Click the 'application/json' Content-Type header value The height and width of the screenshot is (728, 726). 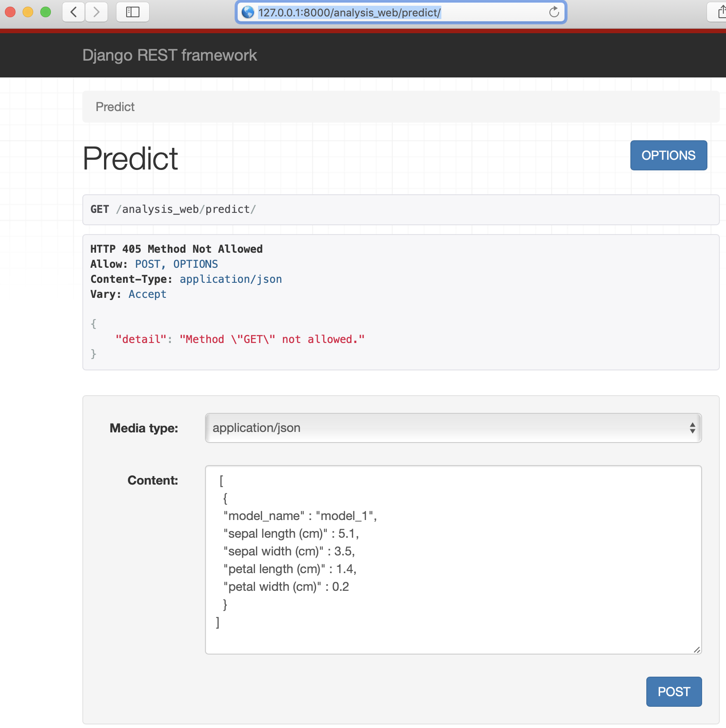point(231,279)
